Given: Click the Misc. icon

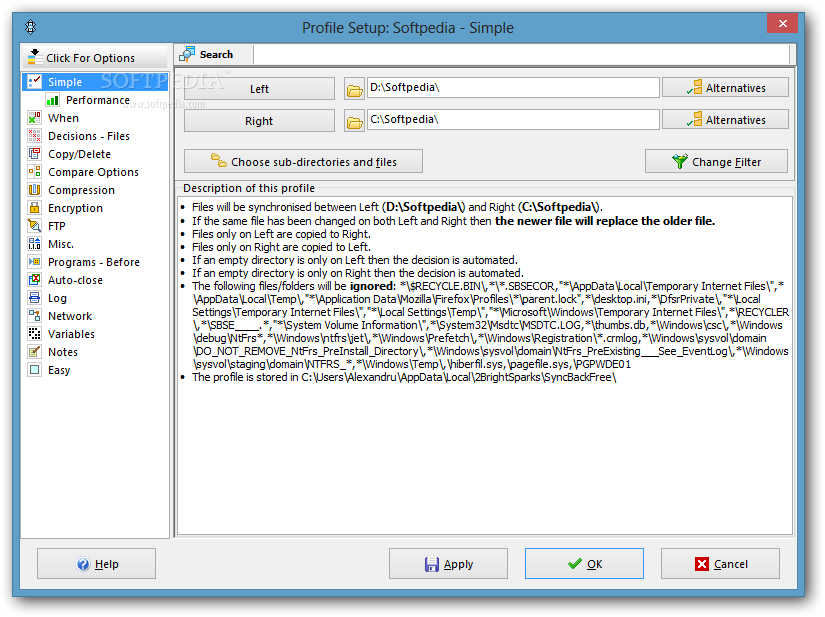Looking at the screenshot, I should 34,244.
